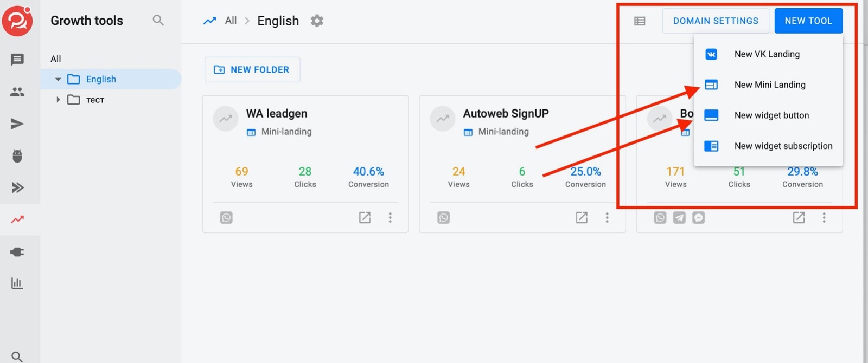Select New VK Landing menu item
The width and height of the screenshot is (868, 363).
point(767,54)
